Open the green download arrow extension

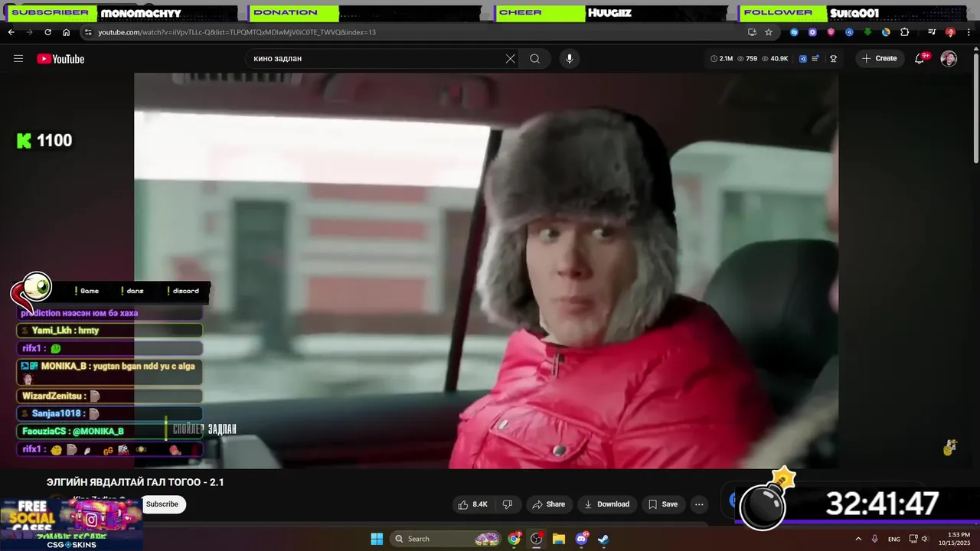(x=867, y=32)
